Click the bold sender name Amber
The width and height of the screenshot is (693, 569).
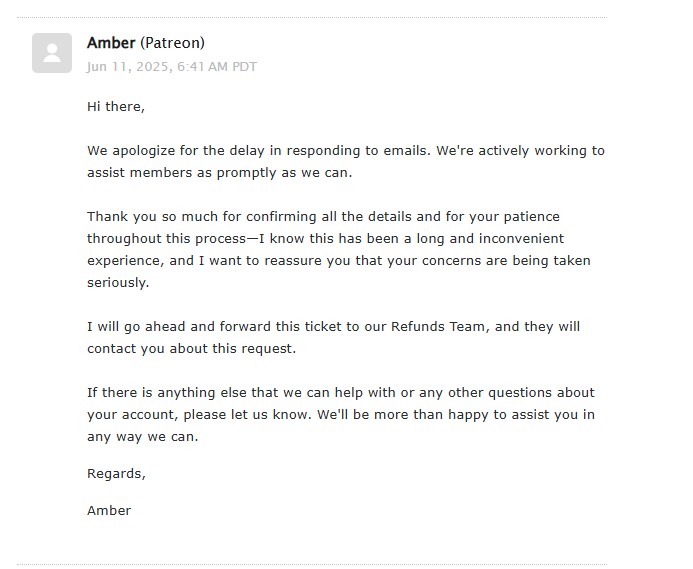click(x=111, y=43)
